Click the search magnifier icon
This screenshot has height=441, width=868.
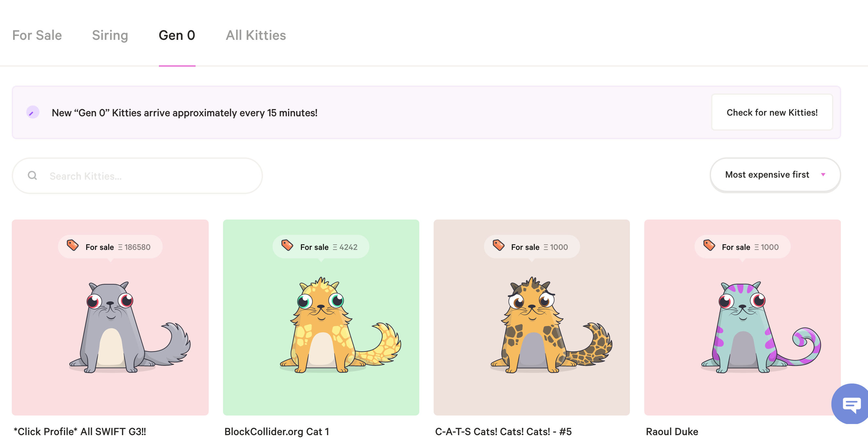tap(32, 175)
